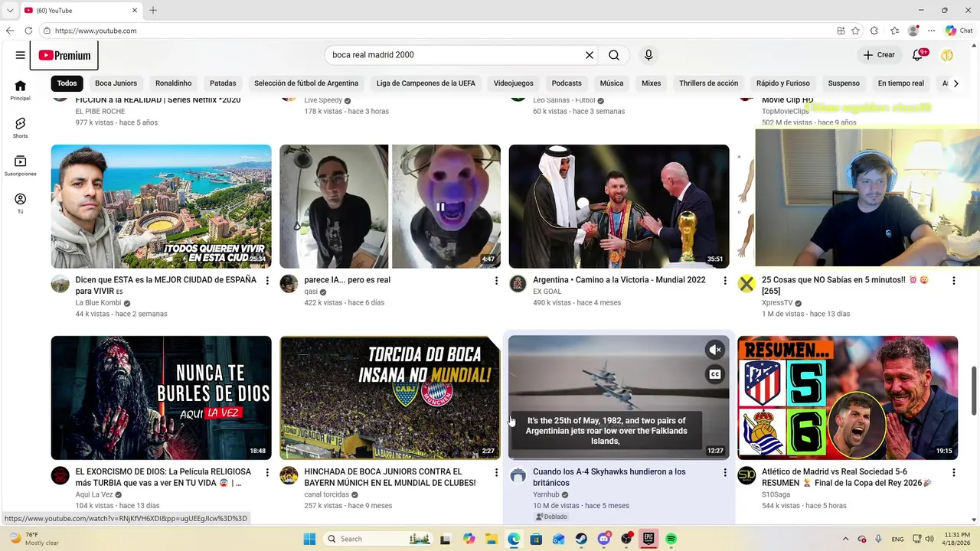This screenshot has width=980, height=551.
Task: Open Shorts from the sidebar
Action: click(x=20, y=128)
